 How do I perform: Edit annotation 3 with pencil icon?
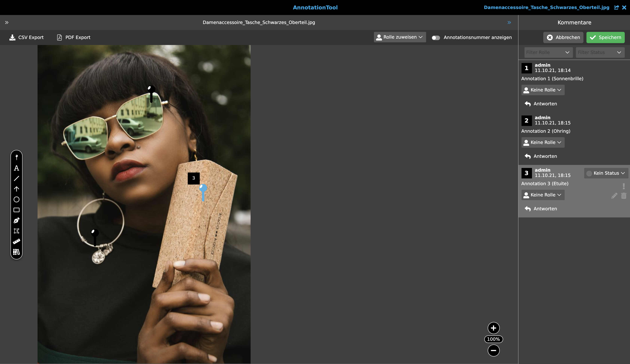[614, 196]
